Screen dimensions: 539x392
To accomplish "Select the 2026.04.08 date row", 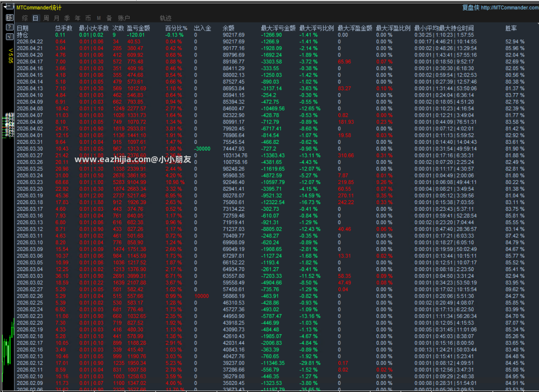I will (x=30, y=108).
